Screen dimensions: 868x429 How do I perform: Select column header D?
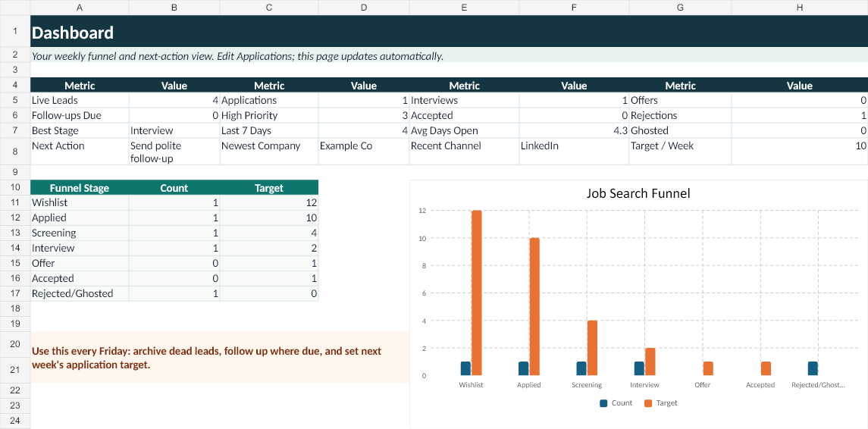point(364,8)
